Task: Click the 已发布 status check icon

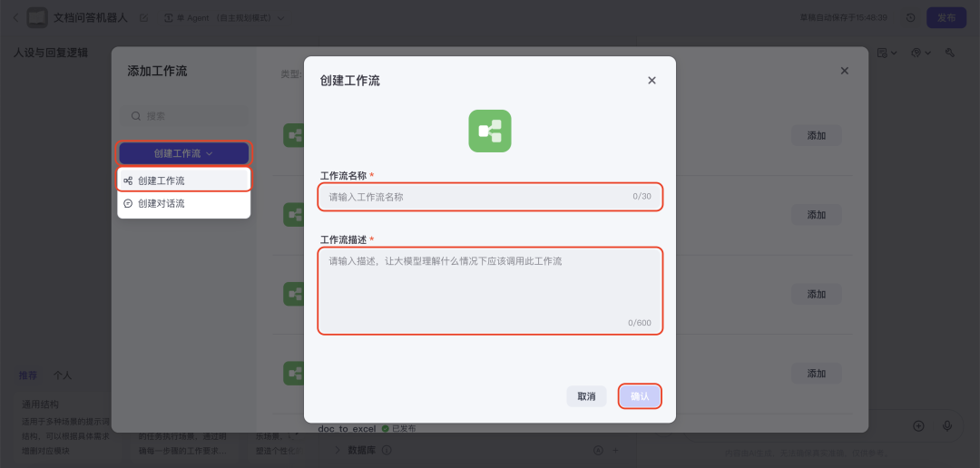Action: [x=385, y=429]
